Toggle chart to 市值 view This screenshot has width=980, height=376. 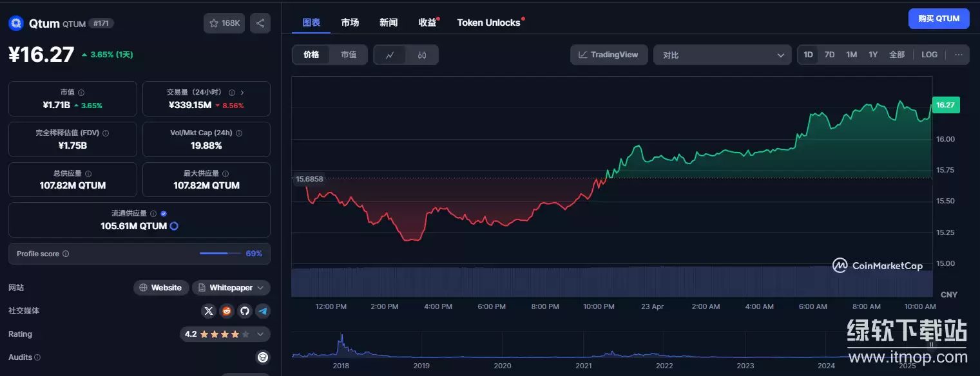[x=349, y=55]
